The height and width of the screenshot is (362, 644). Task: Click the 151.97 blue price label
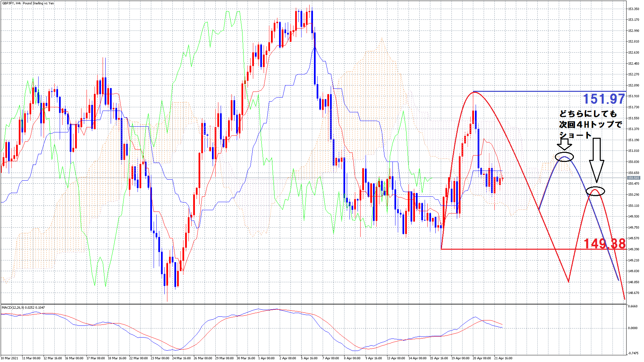(604, 99)
